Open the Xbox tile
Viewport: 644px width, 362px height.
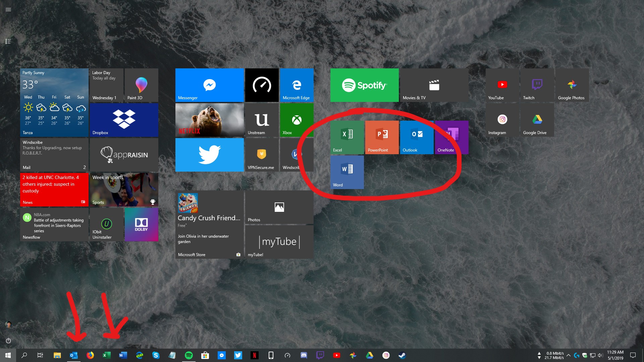point(296,120)
